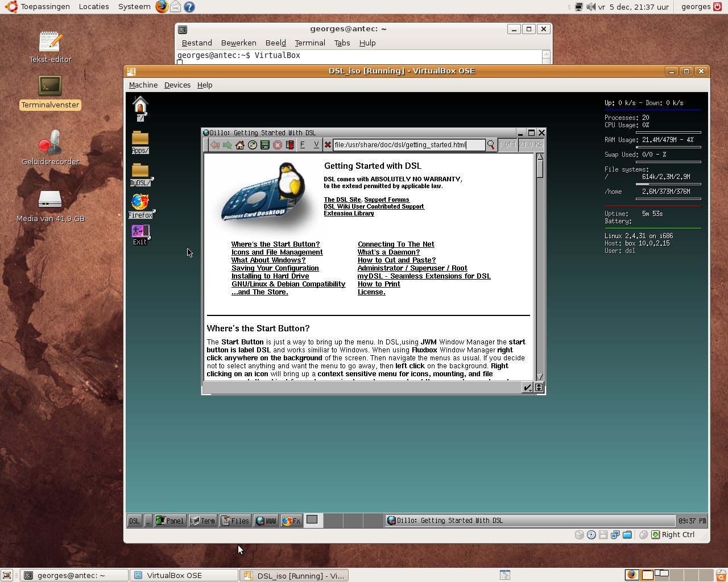Viewport: 728px width, 582px height.
Task: Open the Hulp menu in the terminal
Action: click(367, 43)
